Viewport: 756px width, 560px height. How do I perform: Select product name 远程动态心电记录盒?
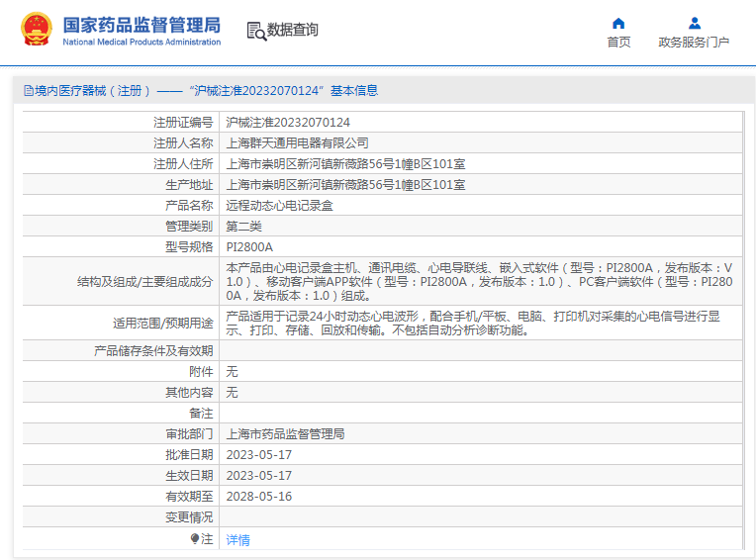(280, 206)
